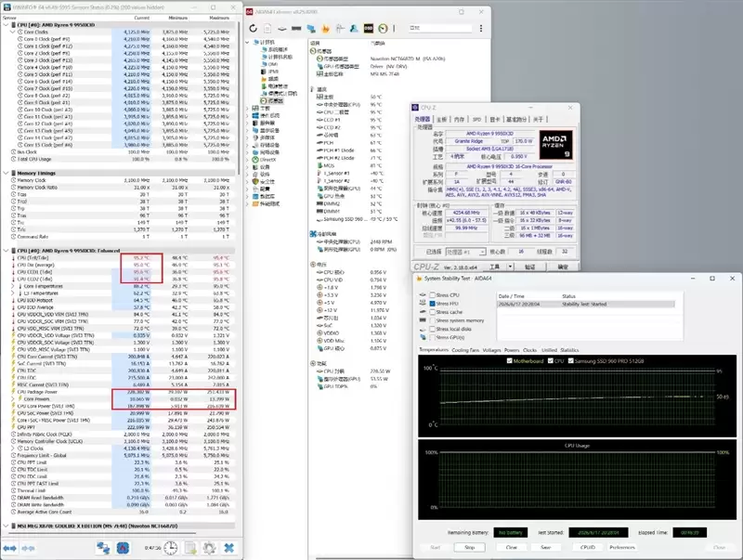Screen dimensions: 743x560
Task: Expand the DirectX node in AIDA64 tree
Action: (247, 160)
